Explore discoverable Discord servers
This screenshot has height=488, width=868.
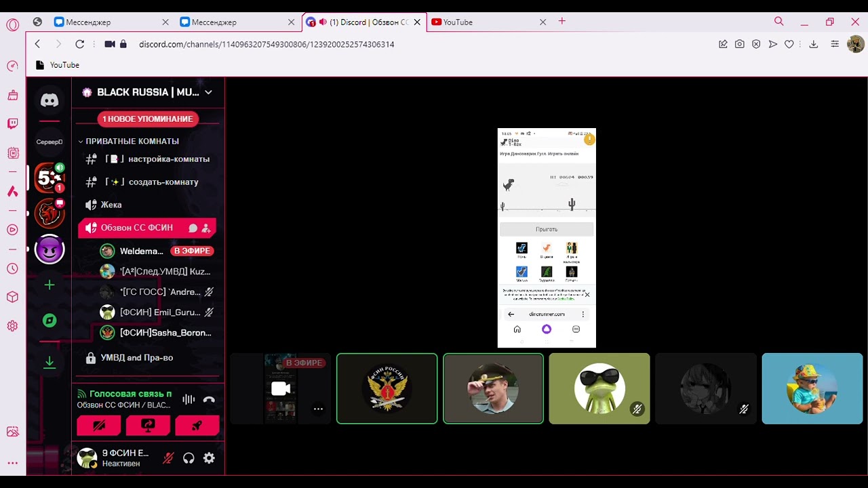50,321
